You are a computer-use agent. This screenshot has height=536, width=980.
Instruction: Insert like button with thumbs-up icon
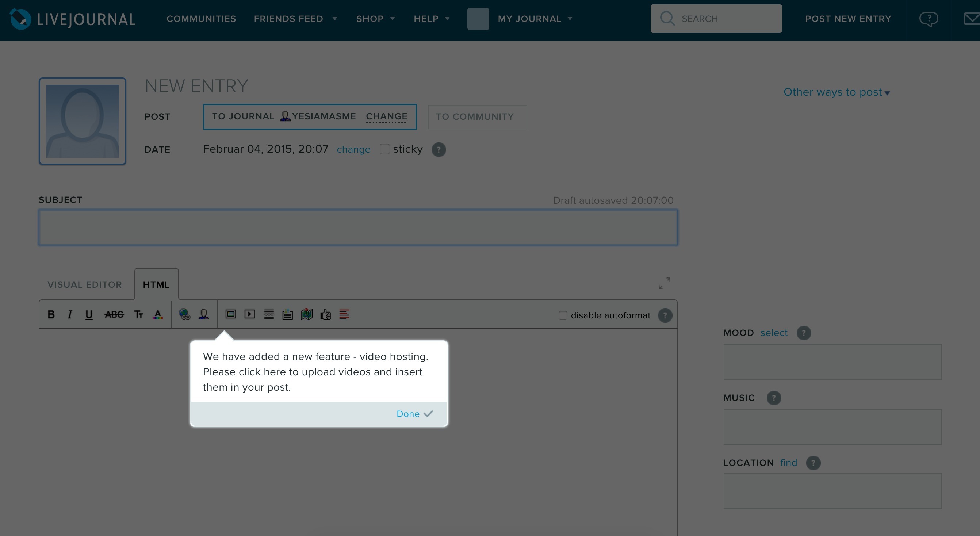(x=326, y=314)
